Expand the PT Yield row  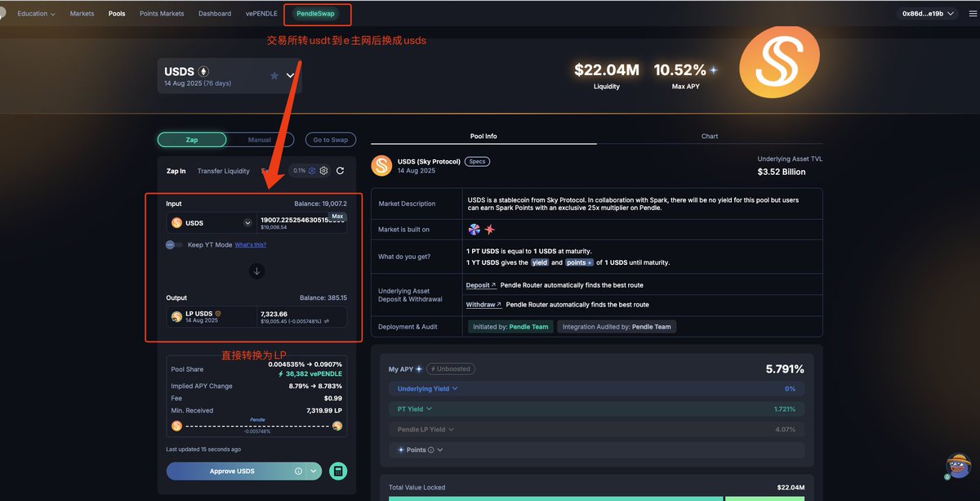click(x=597, y=409)
